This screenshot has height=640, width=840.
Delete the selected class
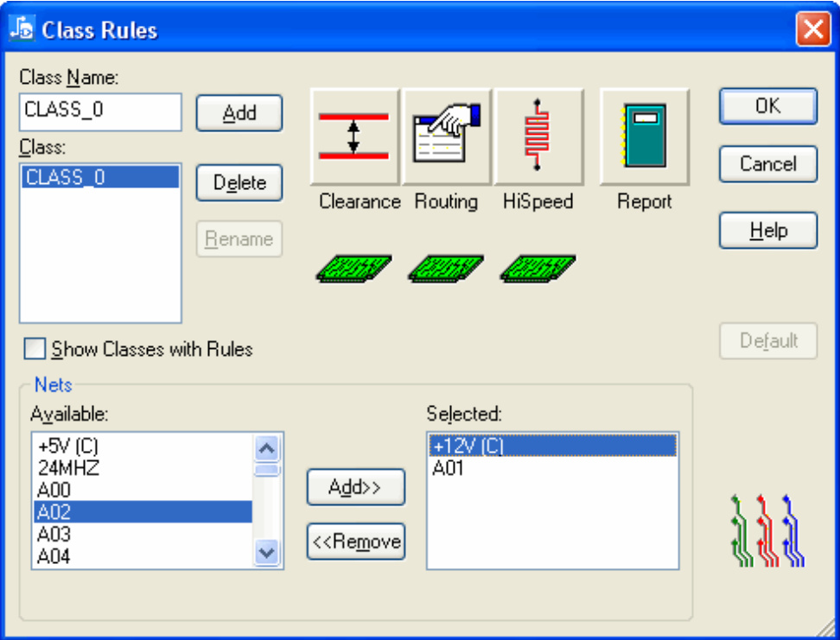[x=239, y=183]
